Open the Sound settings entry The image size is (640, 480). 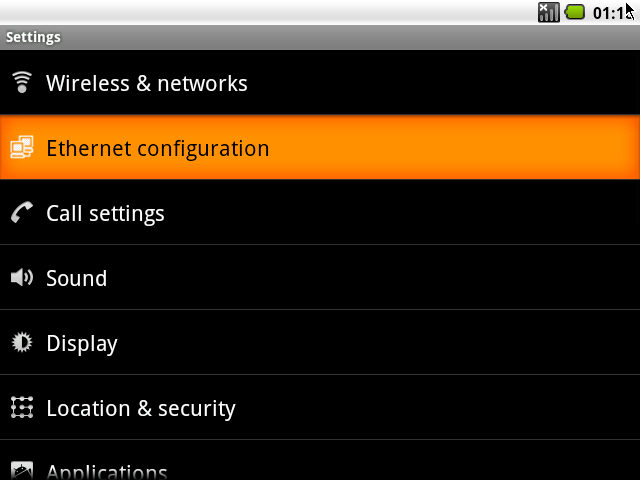click(320, 278)
